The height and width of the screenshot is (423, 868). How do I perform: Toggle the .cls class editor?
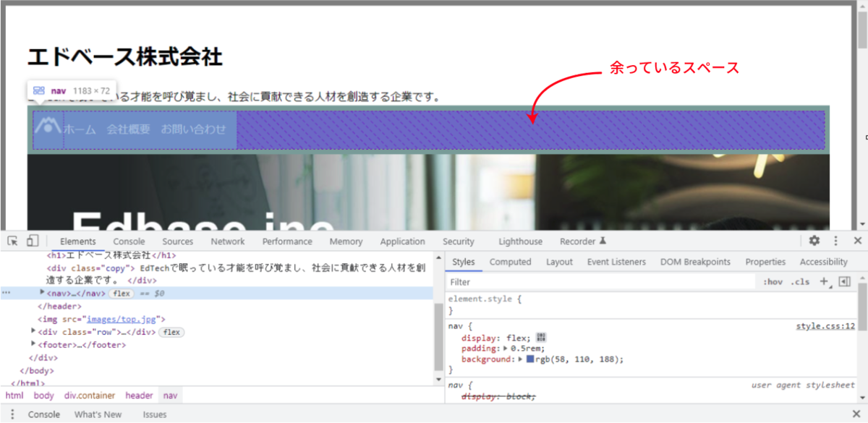(x=801, y=282)
